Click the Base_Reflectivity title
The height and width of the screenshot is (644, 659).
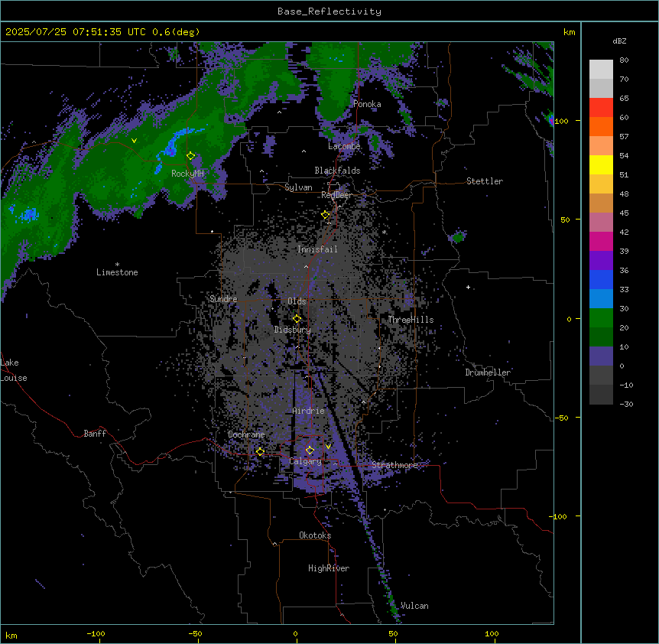[329, 11]
